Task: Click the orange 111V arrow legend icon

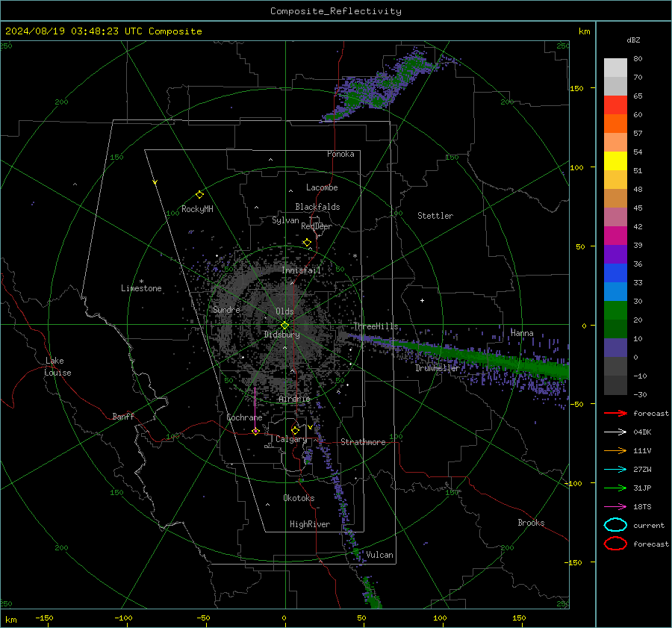Action: click(615, 450)
